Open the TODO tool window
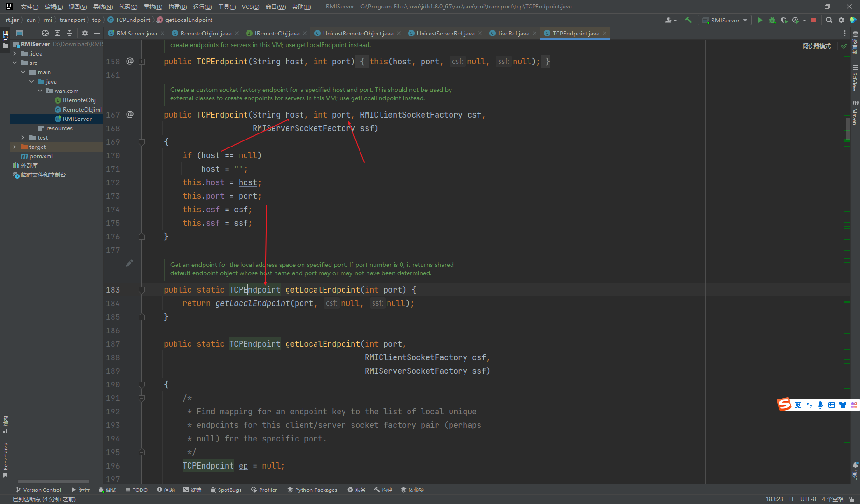Image resolution: width=860 pixels, height=504 pixels. pyautogui.click(x=136, y=490)
